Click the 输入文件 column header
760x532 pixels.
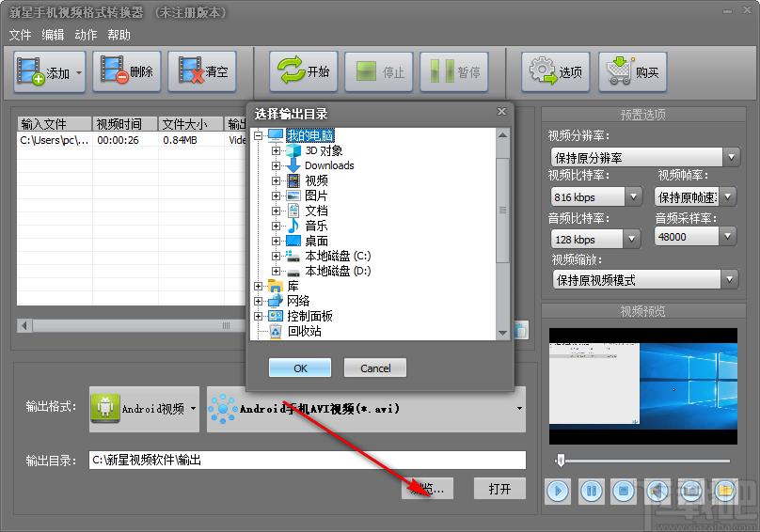(x=55, y=124)
